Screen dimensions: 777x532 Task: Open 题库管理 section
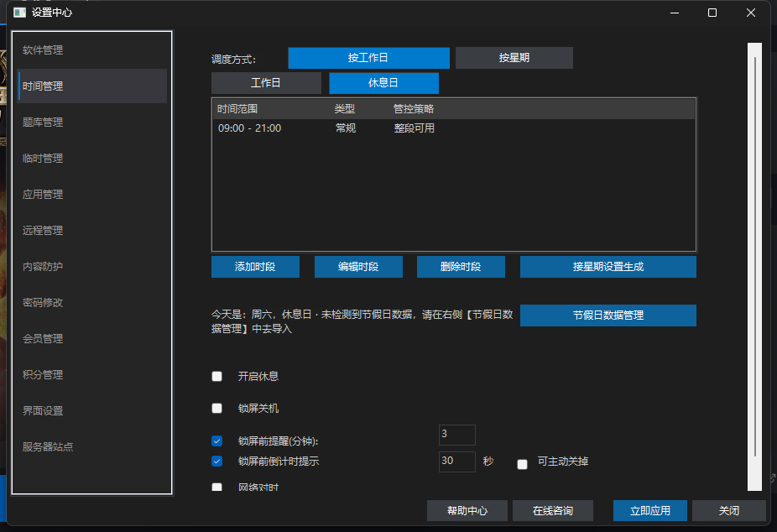pos(92,123)
